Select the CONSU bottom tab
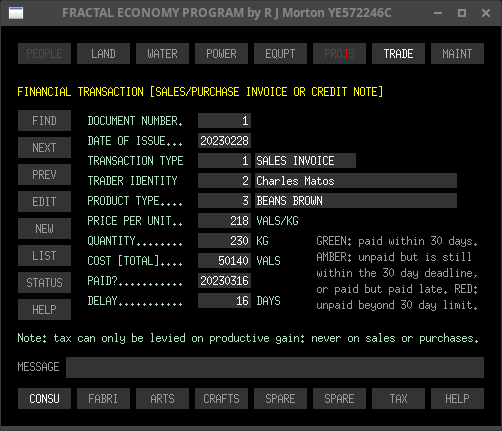The image size is (502, 431). 44,398
